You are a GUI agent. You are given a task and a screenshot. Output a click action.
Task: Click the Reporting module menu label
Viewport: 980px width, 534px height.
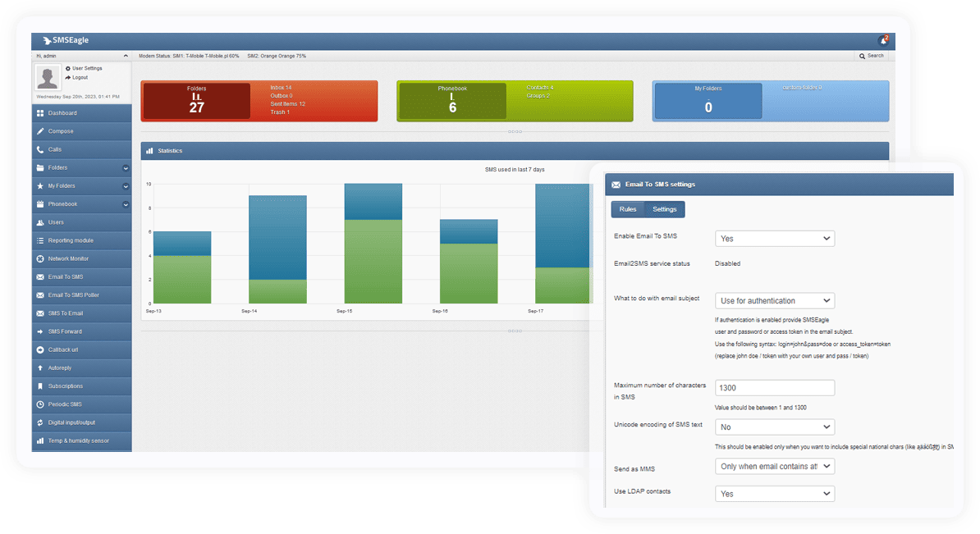71,240
